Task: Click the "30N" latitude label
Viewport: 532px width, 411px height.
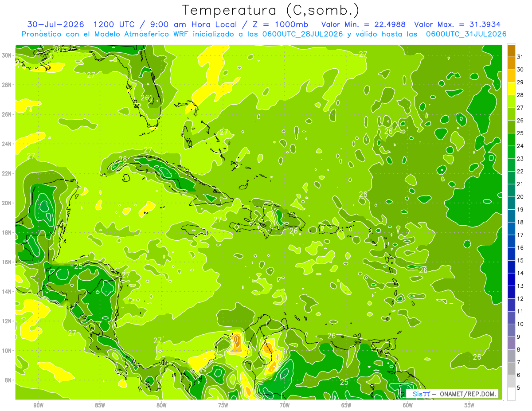Action: point(7,55)
